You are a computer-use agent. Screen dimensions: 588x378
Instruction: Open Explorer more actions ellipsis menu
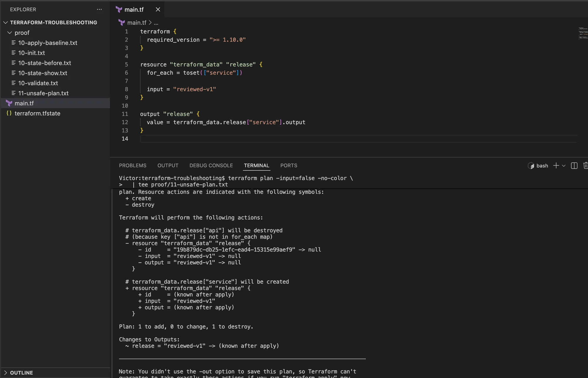click(x=99, y=9)
